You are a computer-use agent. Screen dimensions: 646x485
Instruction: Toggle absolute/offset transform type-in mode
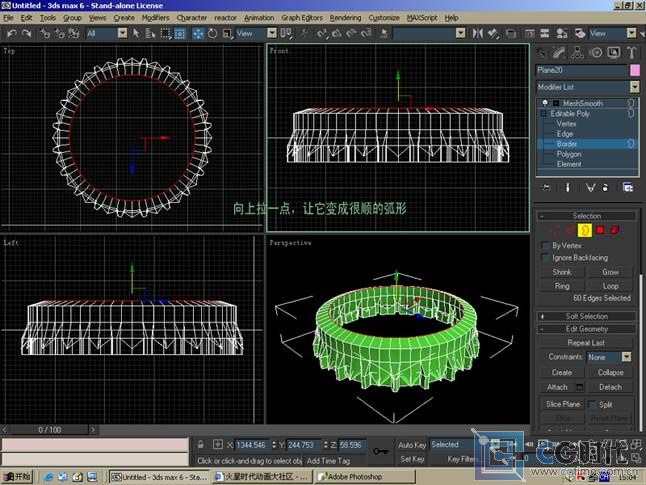coord(218,445)
